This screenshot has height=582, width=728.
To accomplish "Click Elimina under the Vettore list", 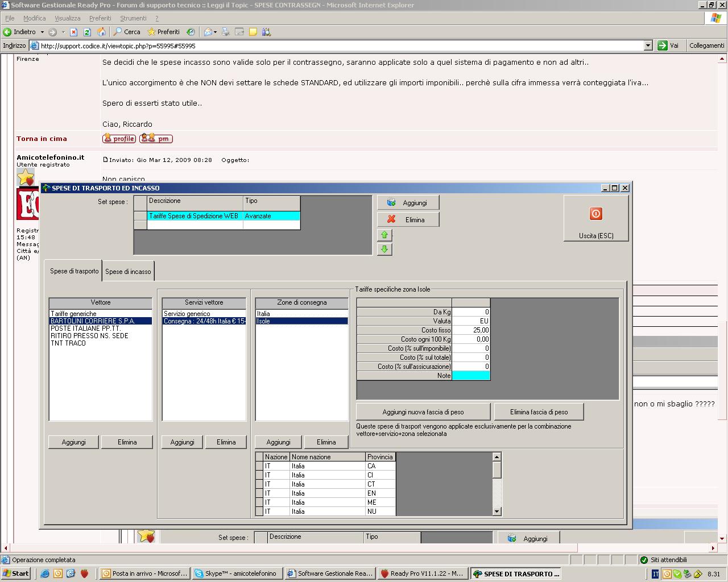I will pos(127,442).
